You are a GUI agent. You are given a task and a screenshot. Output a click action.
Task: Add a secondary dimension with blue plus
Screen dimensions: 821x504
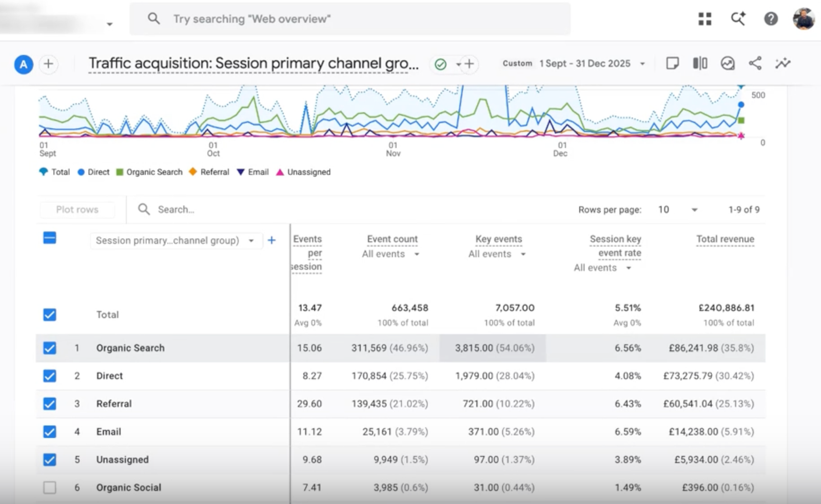tap(271, 240)
